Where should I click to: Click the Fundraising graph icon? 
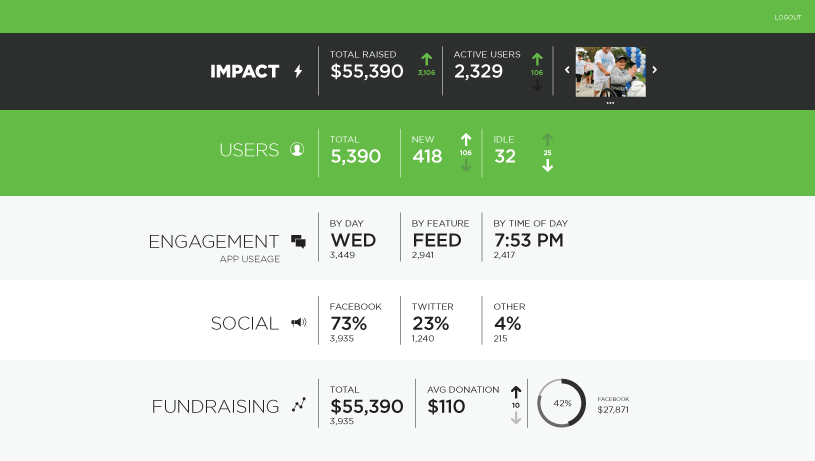299,404
